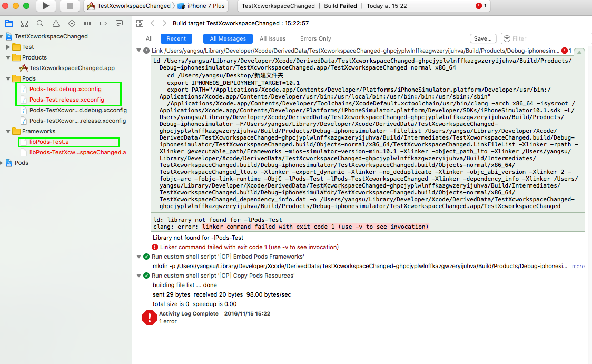Click 'Build target TestXcworkspaceChanged' breadcrumb

pyautogui.click(x=241, y=23)
